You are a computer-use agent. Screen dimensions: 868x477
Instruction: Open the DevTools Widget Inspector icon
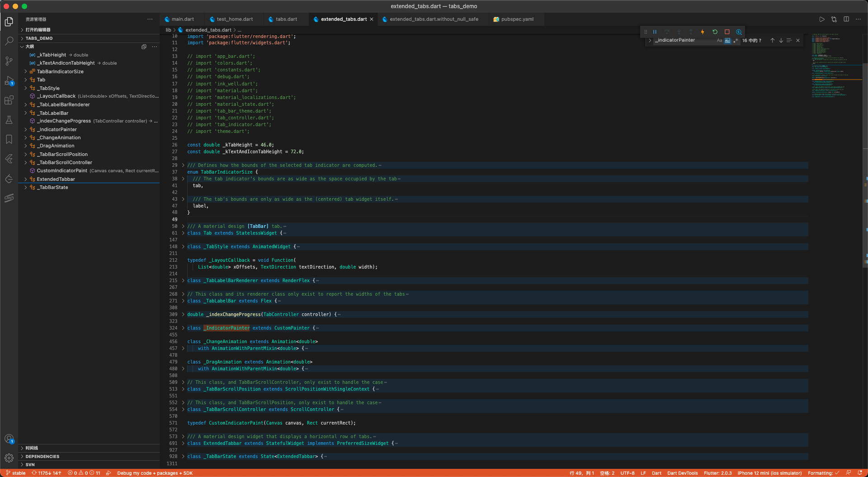[x=739, y=32]
